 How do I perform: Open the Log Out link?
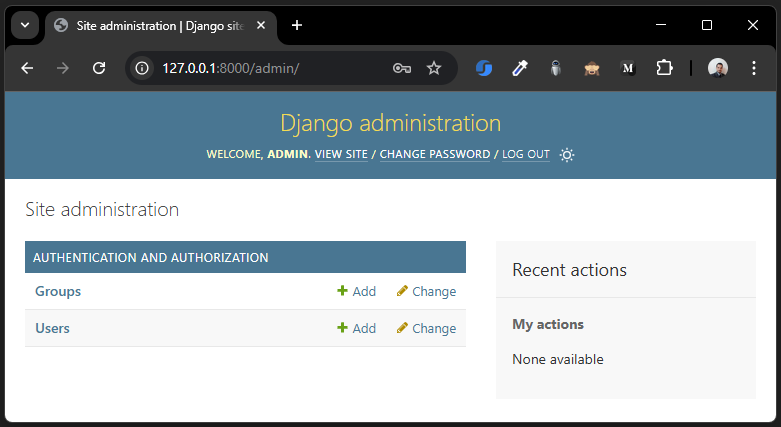(526, 155)
